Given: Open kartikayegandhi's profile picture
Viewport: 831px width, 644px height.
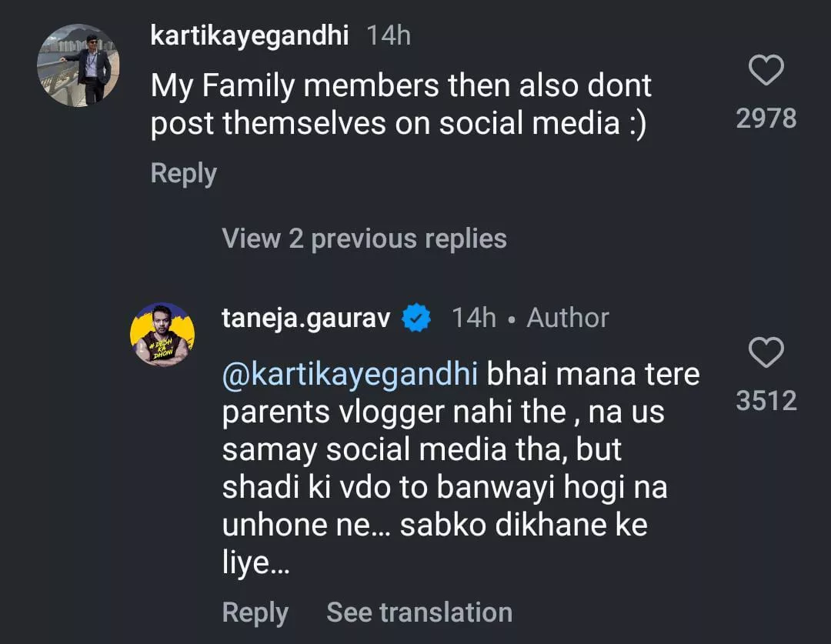Looking at the screenshot, I should (78, 65).
